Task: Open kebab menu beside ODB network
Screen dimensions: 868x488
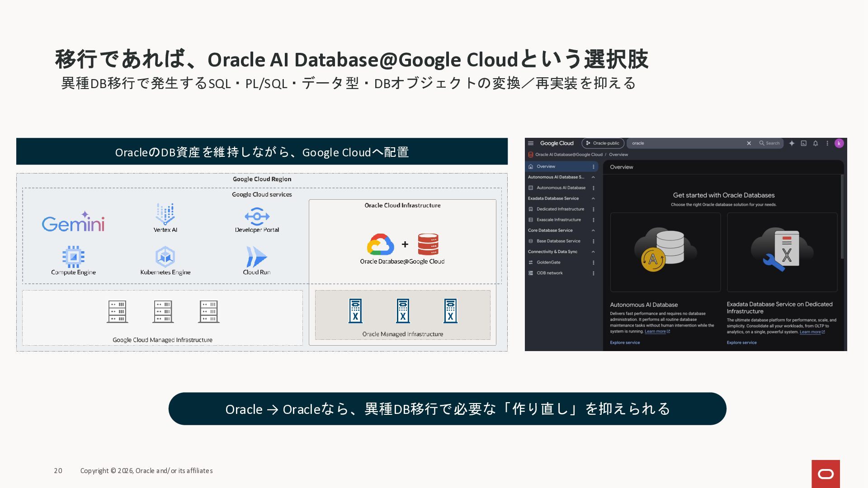Action: [594, 273]
